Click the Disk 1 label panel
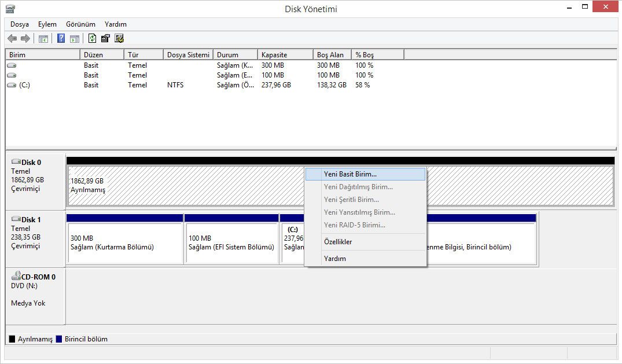Screen dimensions: 622x364 pos(35,239)
